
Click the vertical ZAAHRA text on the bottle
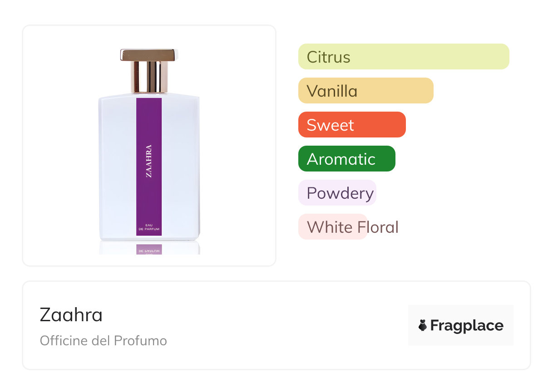(149, 161)
